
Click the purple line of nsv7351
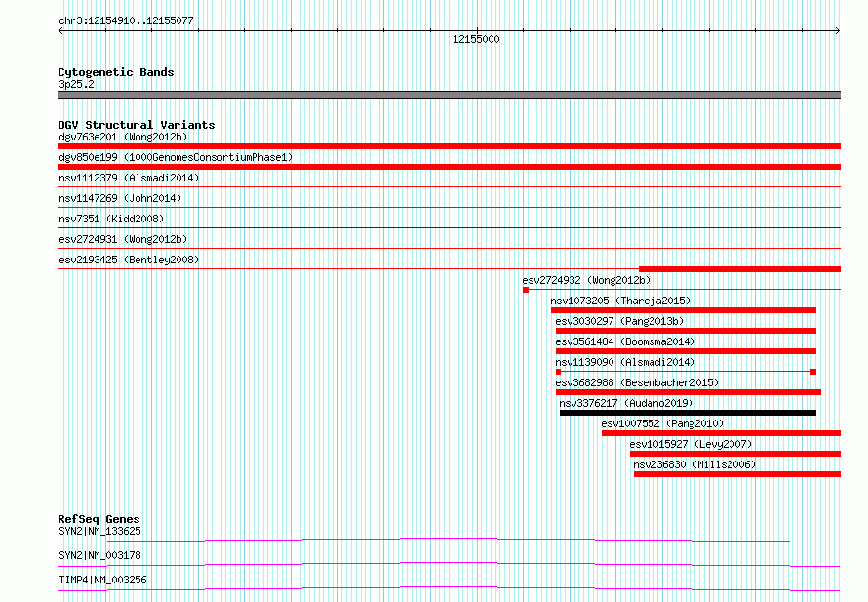pos(449,227)
